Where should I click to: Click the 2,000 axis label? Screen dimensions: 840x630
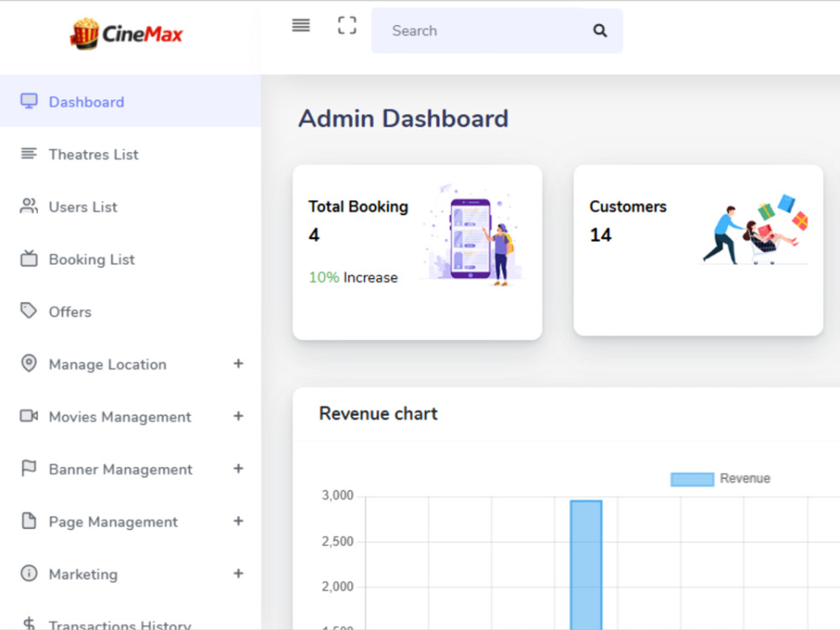[338, 586]
